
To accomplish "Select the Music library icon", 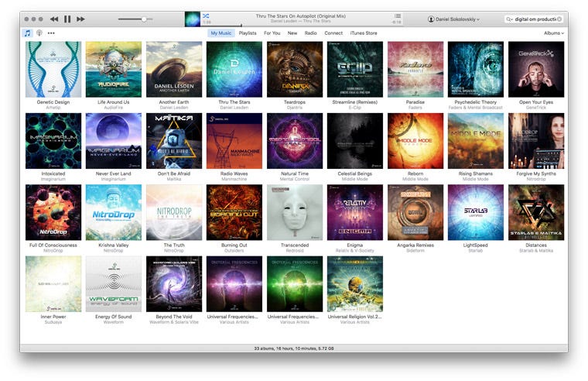I will pyautogui.click(x=27, y=33).
